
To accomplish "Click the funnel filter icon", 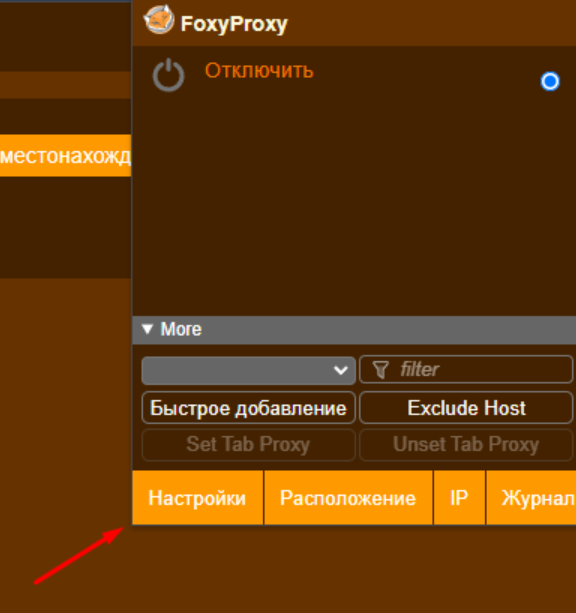I will pyautogui.click(x=380, y=369).
